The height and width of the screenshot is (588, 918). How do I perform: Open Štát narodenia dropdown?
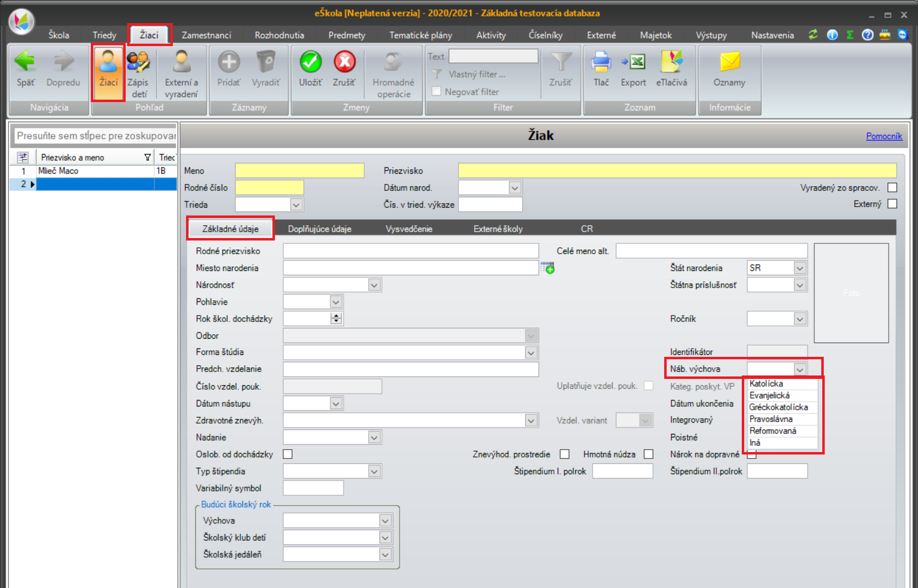point(800,268)
